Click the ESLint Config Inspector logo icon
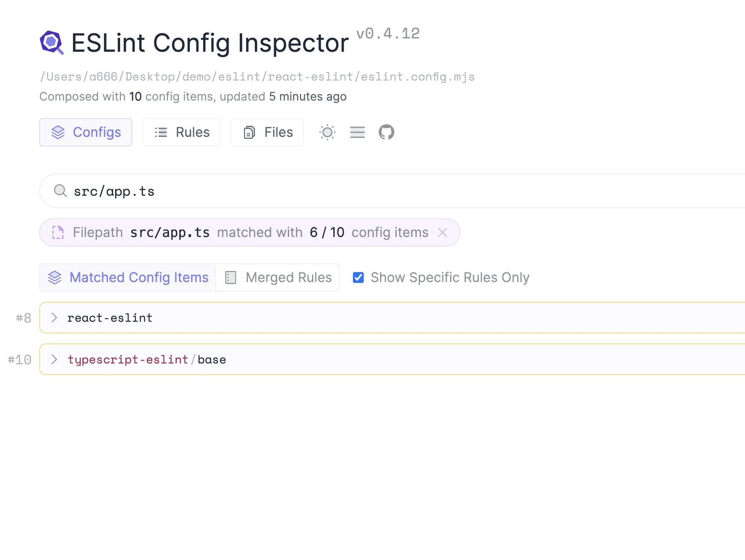This screenshot has height=560, width=745. [52, 43]
